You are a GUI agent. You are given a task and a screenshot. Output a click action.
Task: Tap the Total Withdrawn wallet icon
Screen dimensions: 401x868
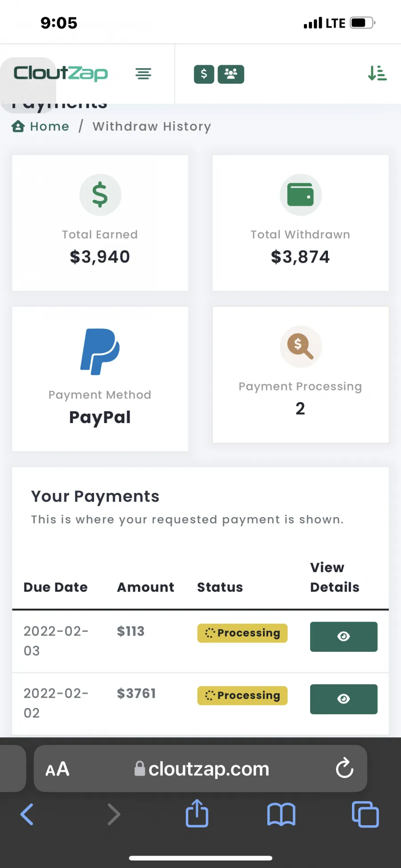pyautogui.click(x=301, y=195)
